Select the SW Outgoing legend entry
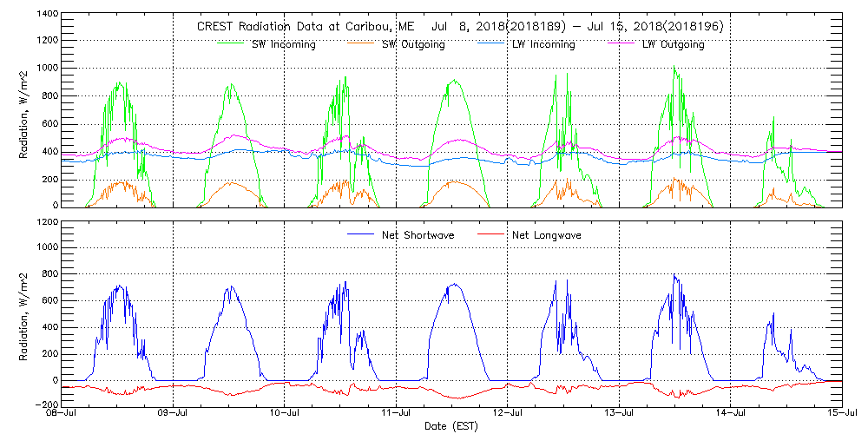 click(x=413, y=44)
